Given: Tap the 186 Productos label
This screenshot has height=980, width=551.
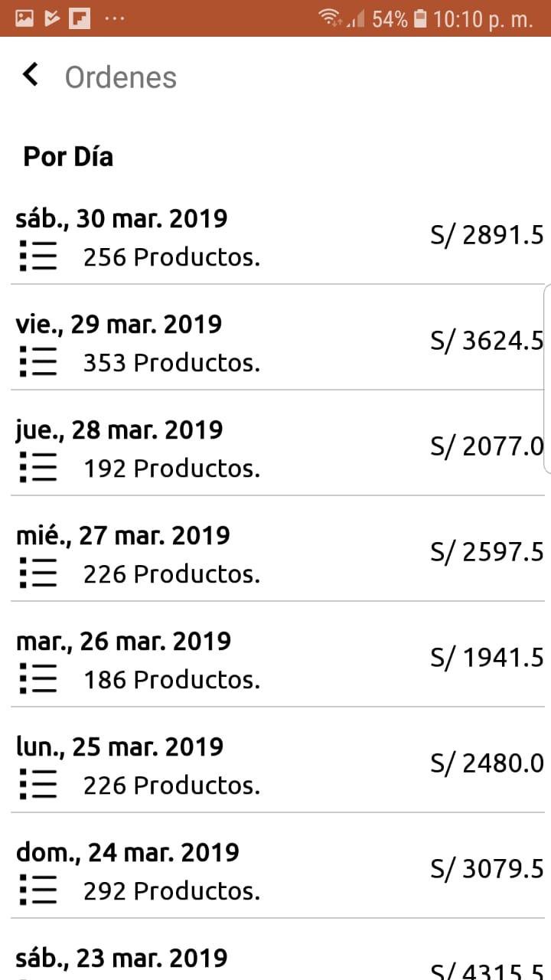Looking at the screenshot, I should click(171, 679).
